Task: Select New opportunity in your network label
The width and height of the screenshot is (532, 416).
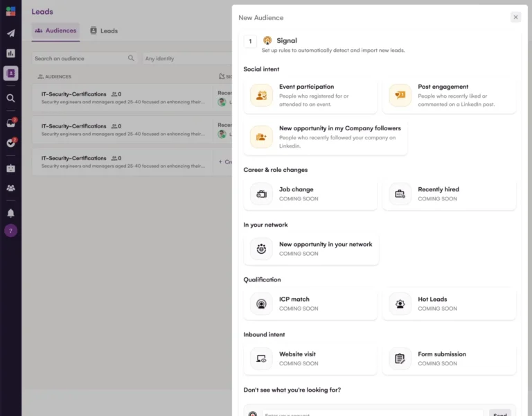Action: (326, 244)
